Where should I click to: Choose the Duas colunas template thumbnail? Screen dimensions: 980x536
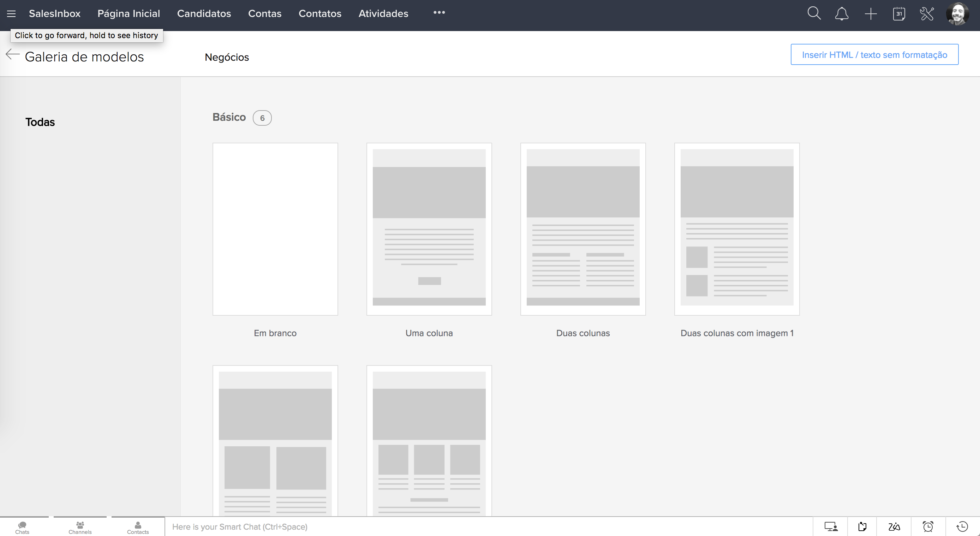tap(583, 229)
